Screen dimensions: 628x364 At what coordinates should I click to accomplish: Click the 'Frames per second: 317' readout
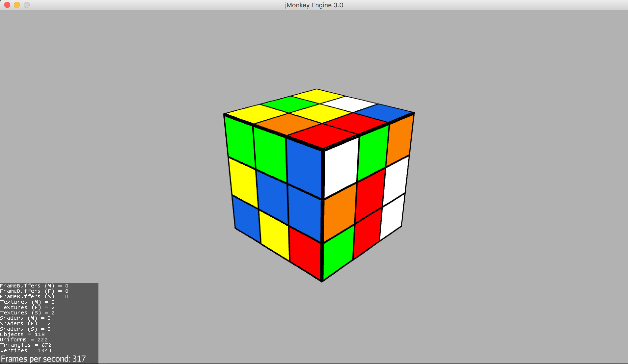43,359
